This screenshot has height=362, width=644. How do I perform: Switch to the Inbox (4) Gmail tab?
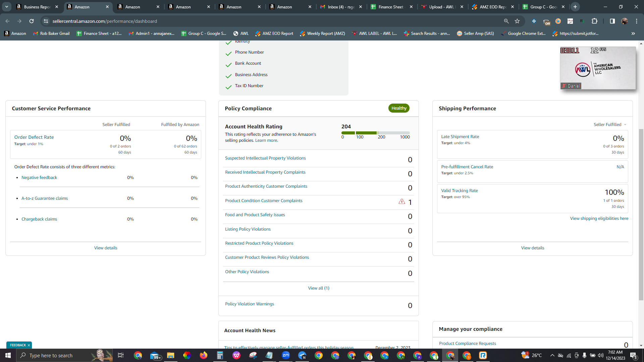pyautogui.click(x=341, y=7)
